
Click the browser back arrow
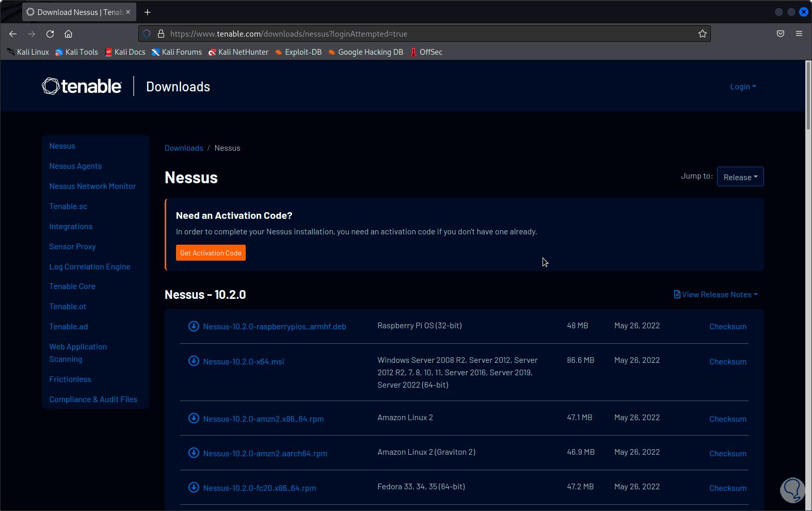(x=13, y=34)
